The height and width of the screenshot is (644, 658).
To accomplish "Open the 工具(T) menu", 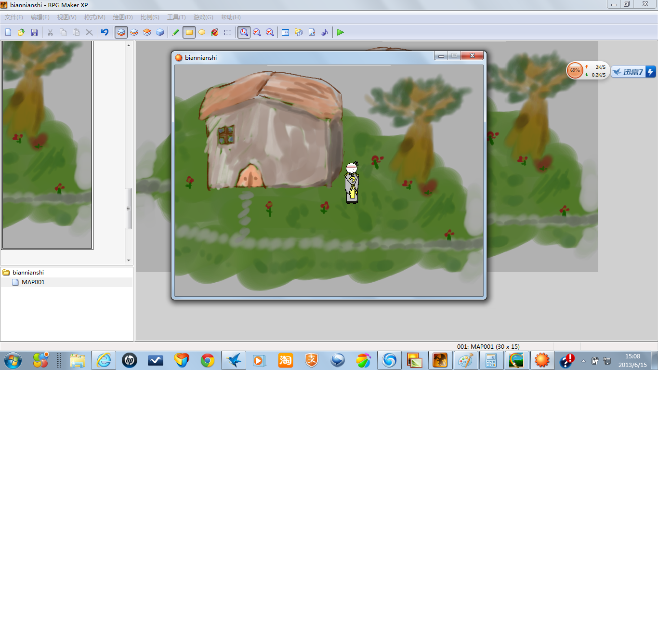I will tap(176, 17).
